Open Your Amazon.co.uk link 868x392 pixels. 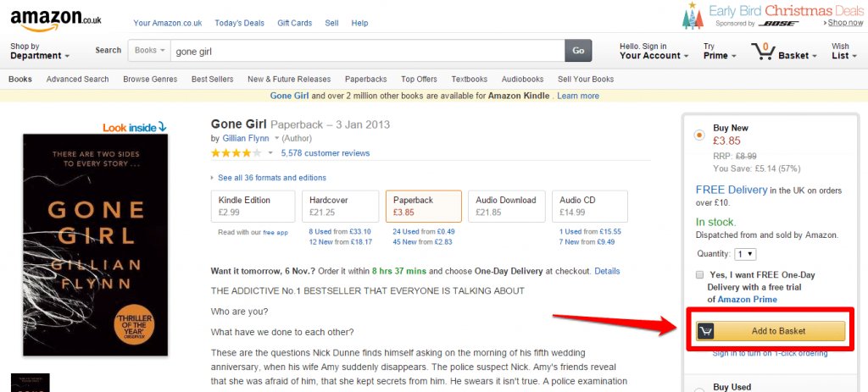168,23
